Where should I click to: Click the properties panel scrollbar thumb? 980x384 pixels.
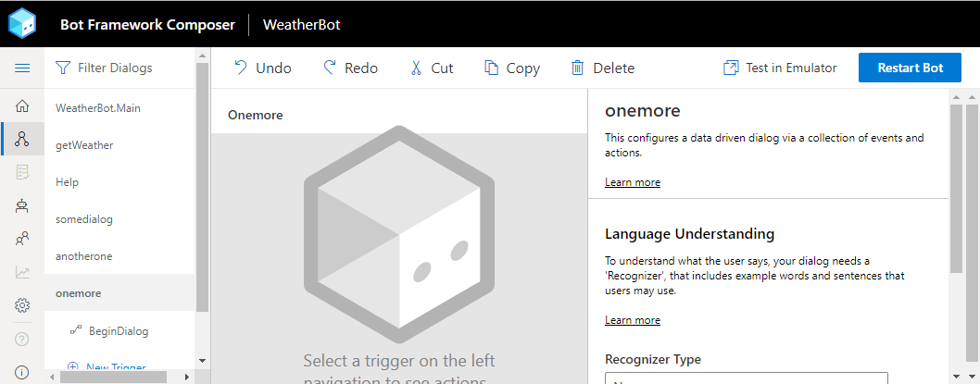956,189
